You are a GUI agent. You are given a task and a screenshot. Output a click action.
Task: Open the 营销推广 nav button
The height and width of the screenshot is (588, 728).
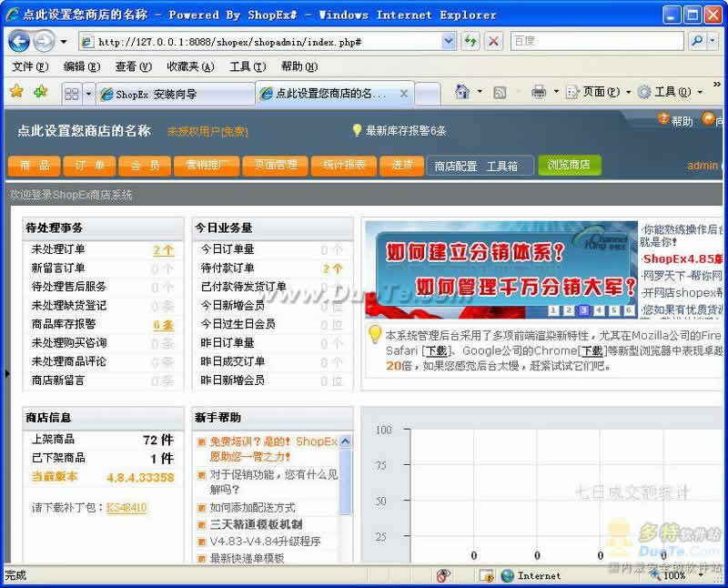[207, 165]
